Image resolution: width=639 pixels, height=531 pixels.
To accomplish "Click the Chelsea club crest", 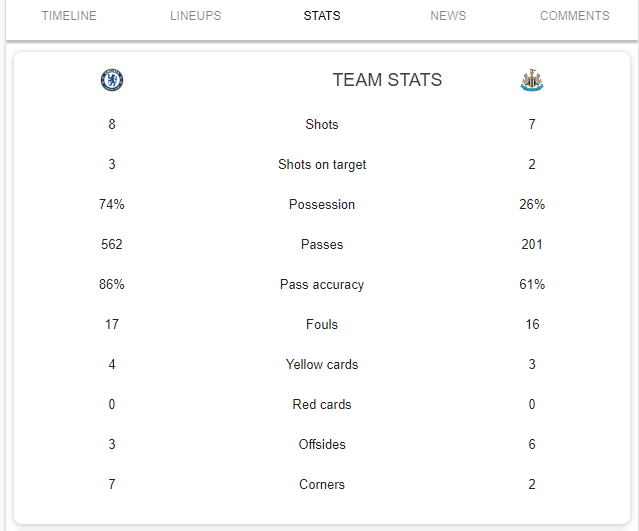I will click(112, 80).
